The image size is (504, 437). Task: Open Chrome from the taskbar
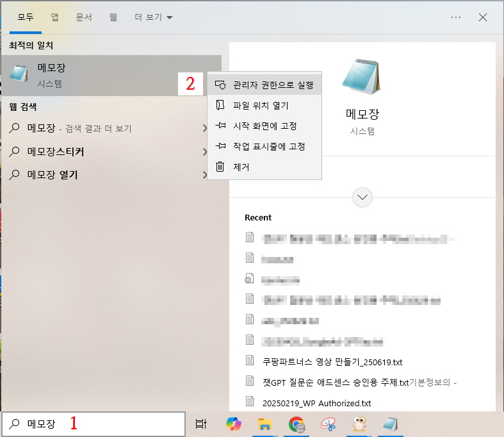pyautogui.click(x=297, y=424)
